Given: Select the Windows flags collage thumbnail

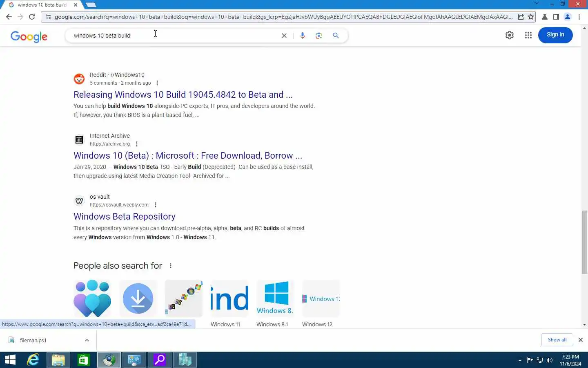Looking at the screenshot, I should pos(184,299).
